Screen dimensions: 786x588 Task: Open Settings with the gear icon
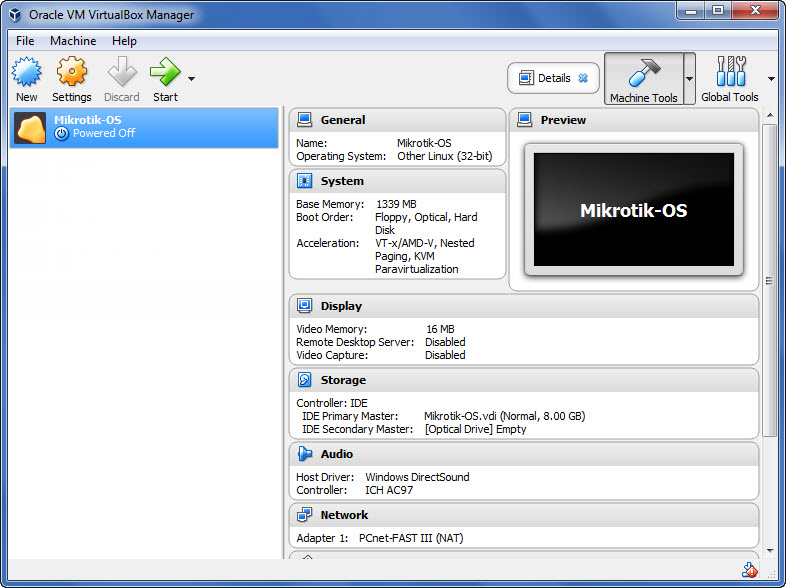(72, 71)
